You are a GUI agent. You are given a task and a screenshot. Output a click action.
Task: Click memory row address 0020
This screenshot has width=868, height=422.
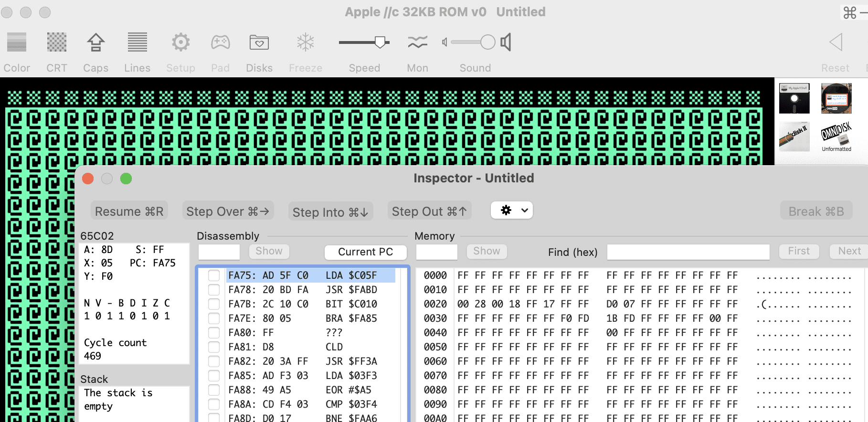coord(435,304)
